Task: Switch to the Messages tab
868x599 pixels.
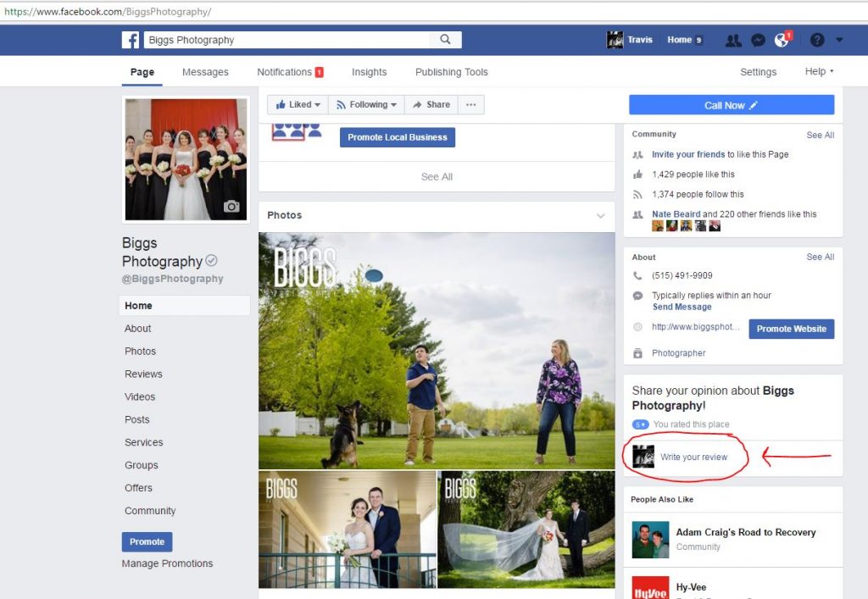Action: pyautogui.click(x=205, y=72)
